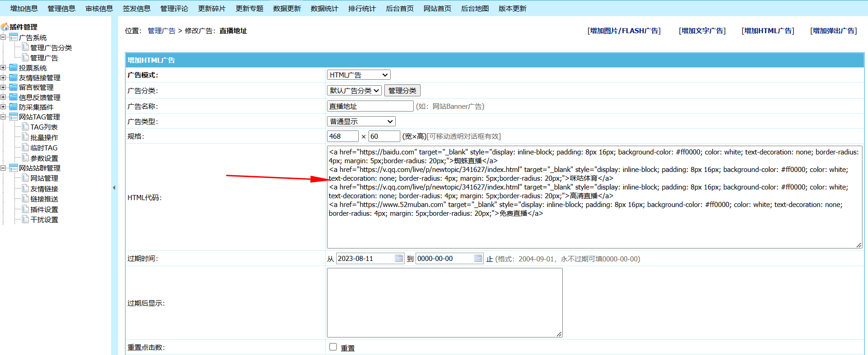Image resolution: width=868 pixels, height=355 pixels.
Task: Open the 默认广告分类 dropdown
Action: tap(354, 91)
